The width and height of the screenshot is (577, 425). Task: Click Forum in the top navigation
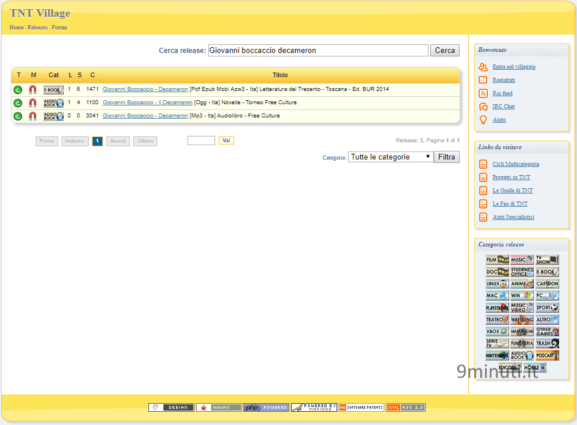pyautogui.click(x=59, y=27)
